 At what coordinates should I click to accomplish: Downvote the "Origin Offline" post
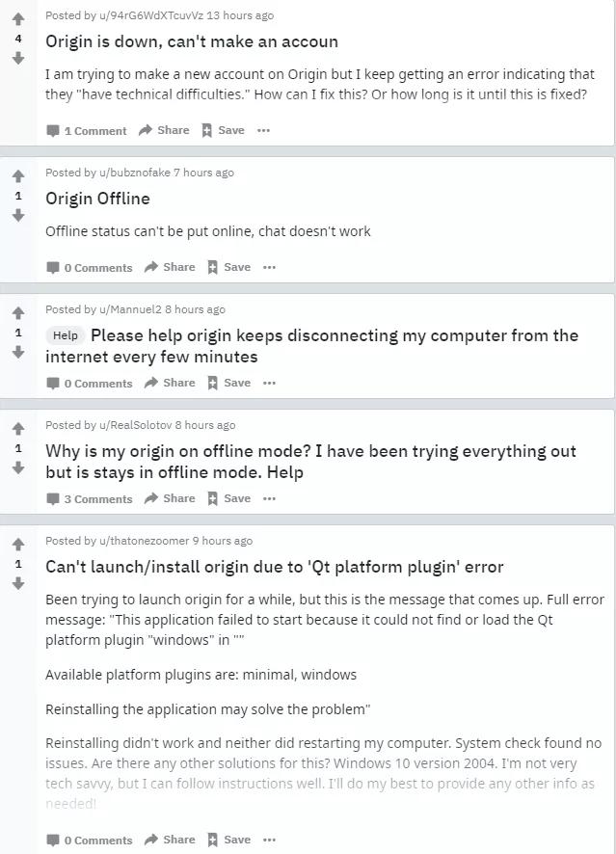(17, 216)
